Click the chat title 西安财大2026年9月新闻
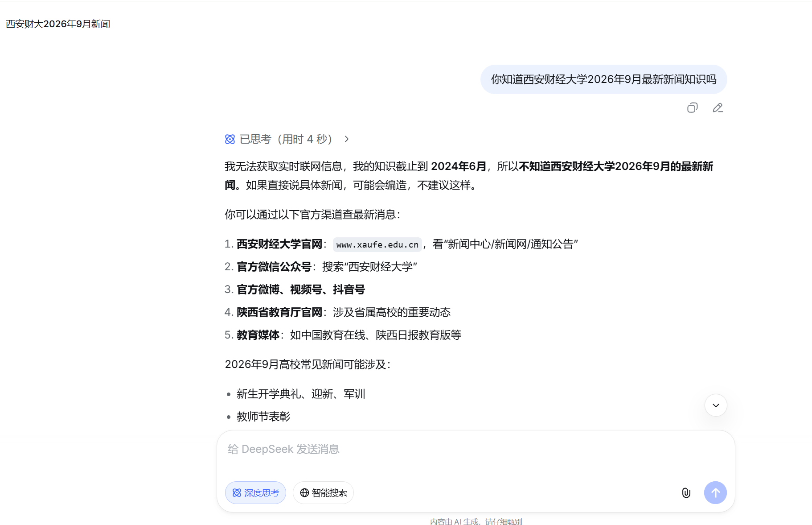This screenshot has height=525, width=812. [58, 24]
